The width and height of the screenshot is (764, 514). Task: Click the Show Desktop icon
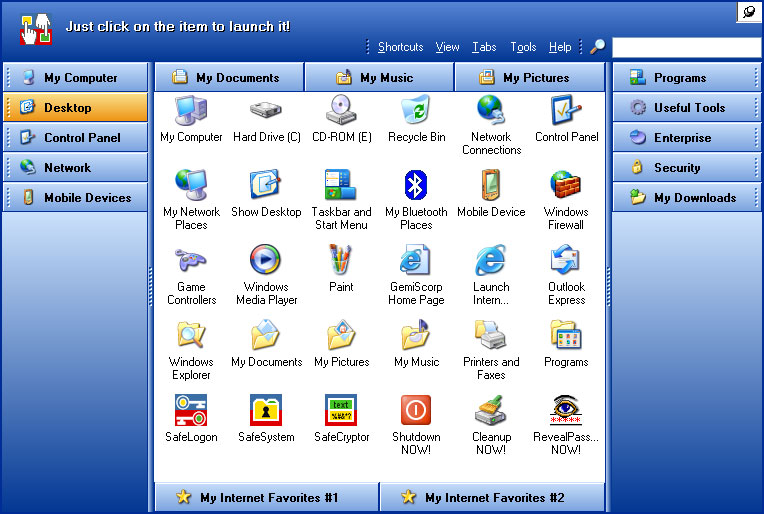pos(266,184)
